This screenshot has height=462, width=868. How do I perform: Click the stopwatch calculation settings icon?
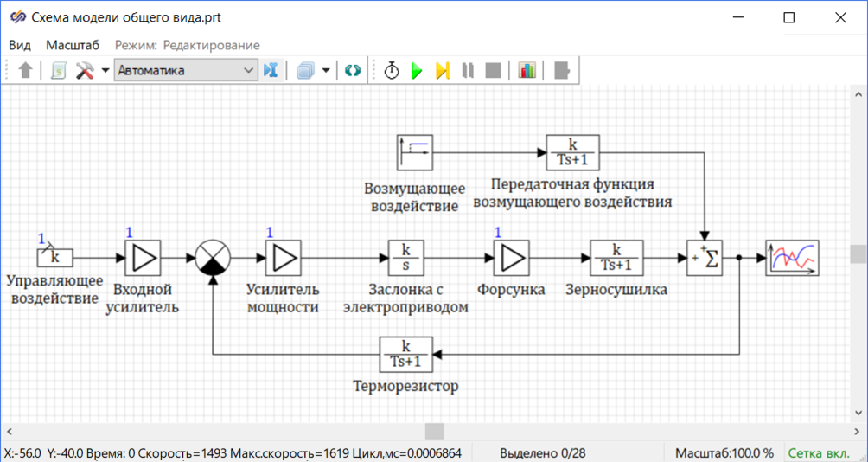392,71
